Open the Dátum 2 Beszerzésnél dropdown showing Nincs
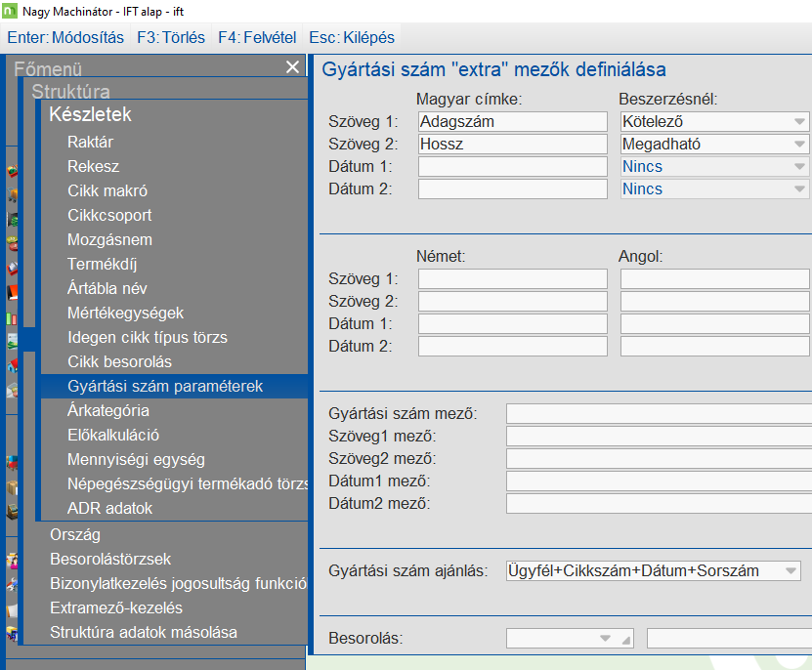Screen dimensions: 812x670 pos(715,189)
